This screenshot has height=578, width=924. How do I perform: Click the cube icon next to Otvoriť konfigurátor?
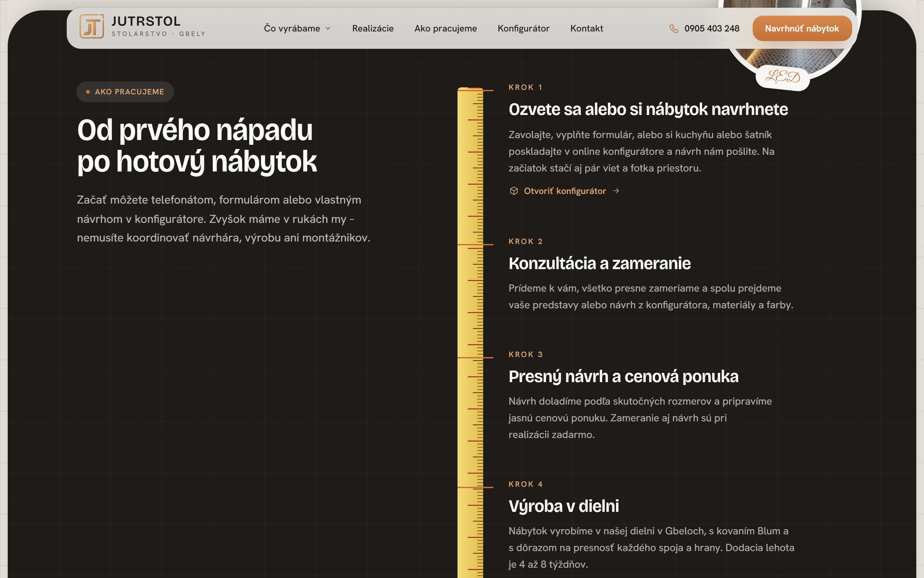click(x=514, y=191)
